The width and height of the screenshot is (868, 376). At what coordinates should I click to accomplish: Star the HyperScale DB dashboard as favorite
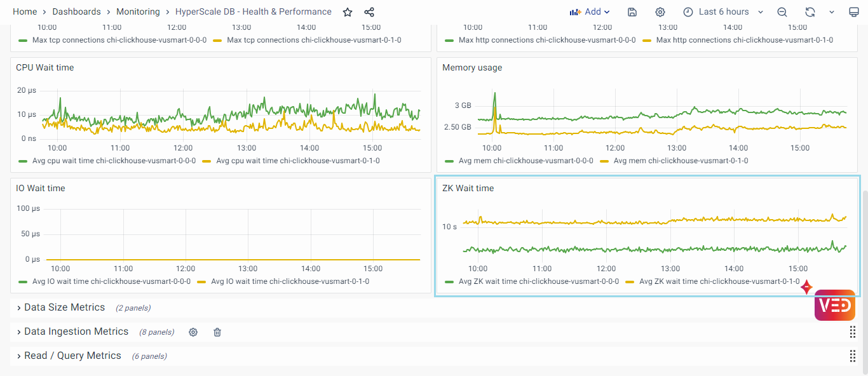tap(348, 12)
